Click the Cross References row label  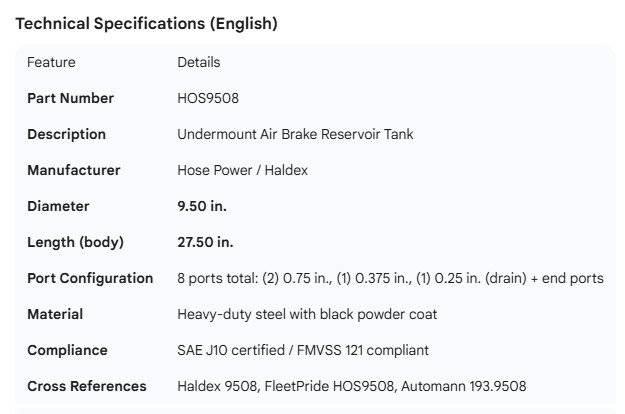click(87, 386)
